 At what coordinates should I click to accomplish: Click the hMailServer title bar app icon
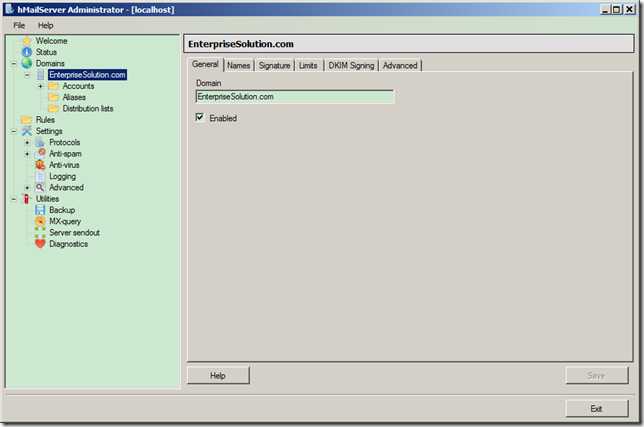pos(9,9)
